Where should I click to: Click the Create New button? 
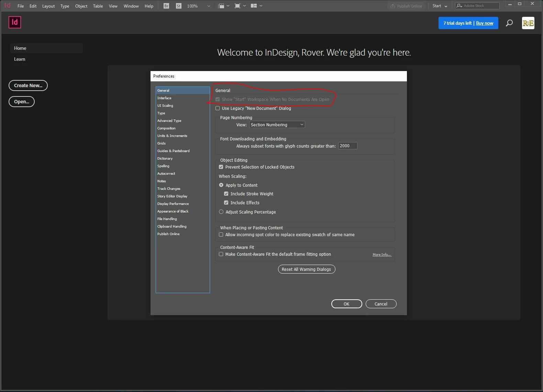point(28,85)
